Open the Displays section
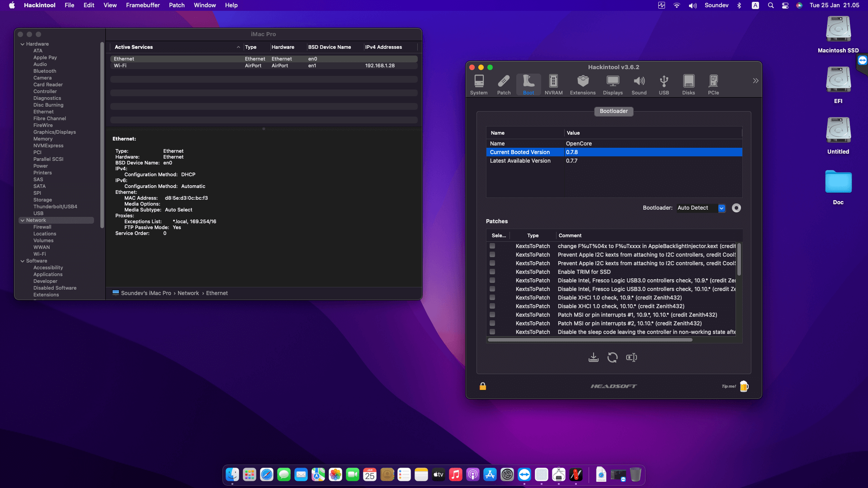This screenshot has height=488, width=868. [612, 84]
